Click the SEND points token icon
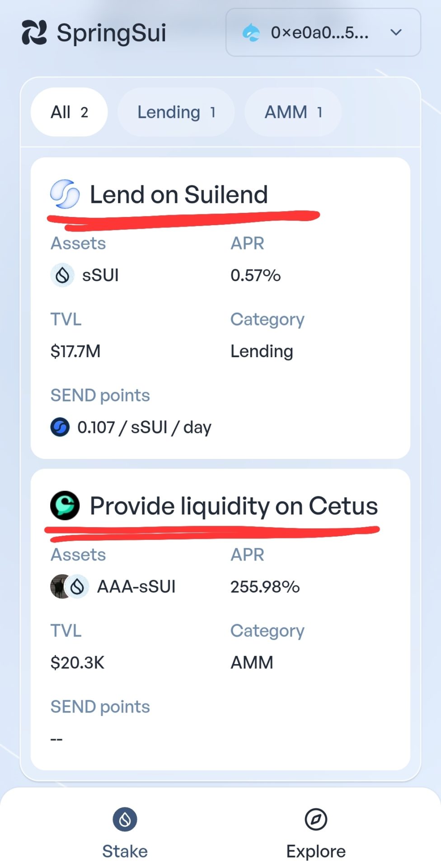441x868 pixels. tap(60, 427)
